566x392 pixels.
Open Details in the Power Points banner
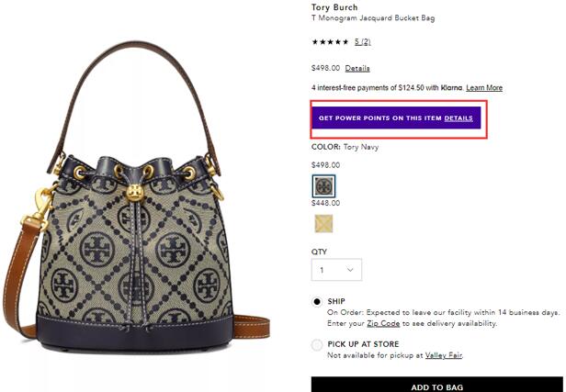tap(458, 118)
